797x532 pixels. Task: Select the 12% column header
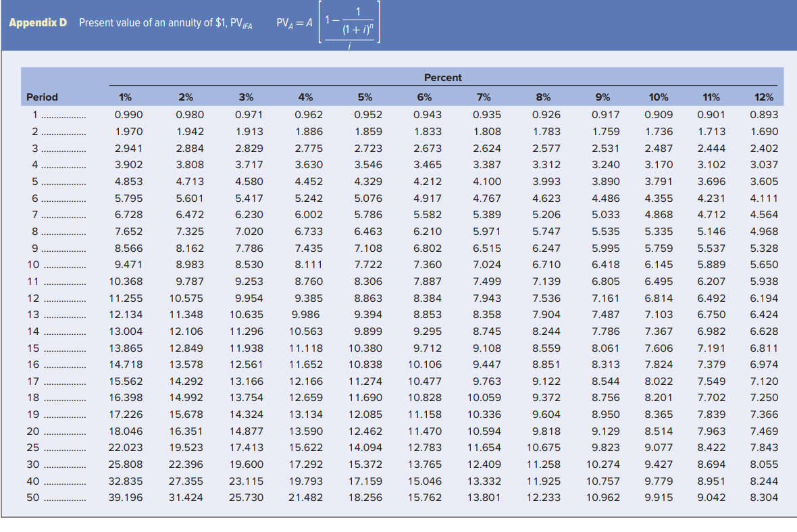click(763, 97)
